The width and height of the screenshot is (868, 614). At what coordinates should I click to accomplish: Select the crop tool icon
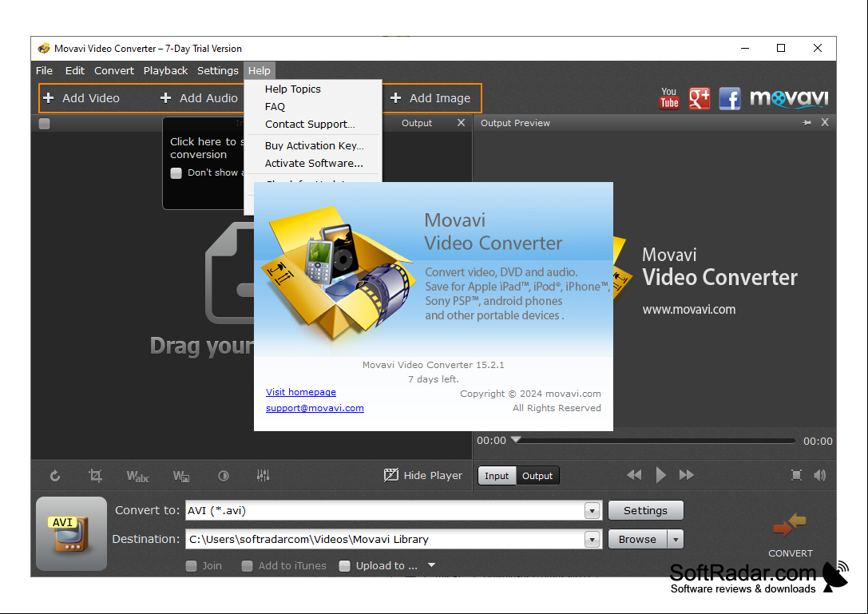click(x=95, y=476)
